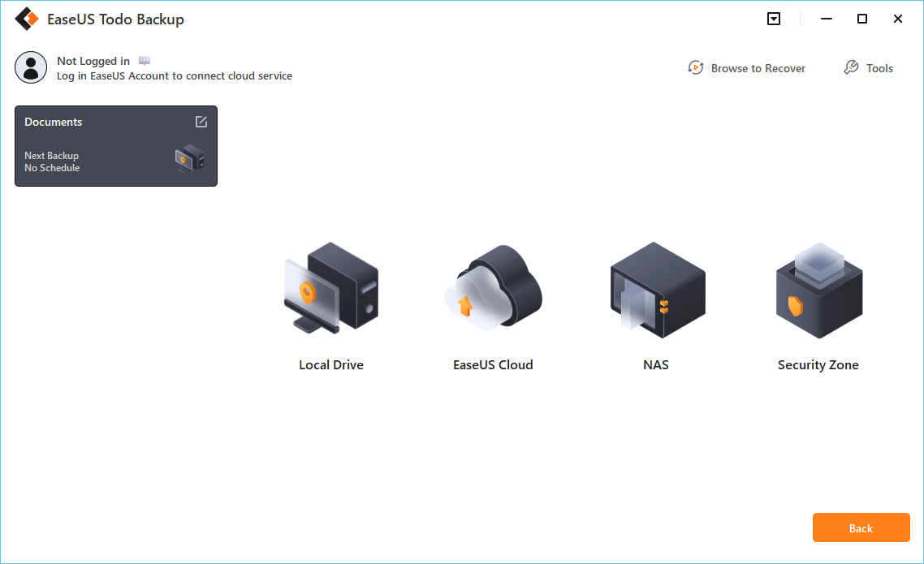Open the message icon beside Not Logged in

pyautogui.click(x=145, y=61)
